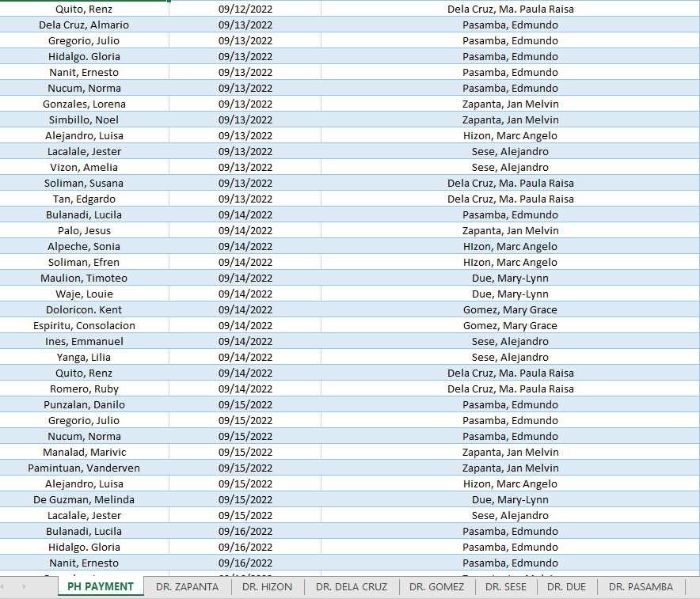Screen dimensions: 700x599
Task: Click the doctor cell in Manalad, Marivic's row
Action: 510,453
